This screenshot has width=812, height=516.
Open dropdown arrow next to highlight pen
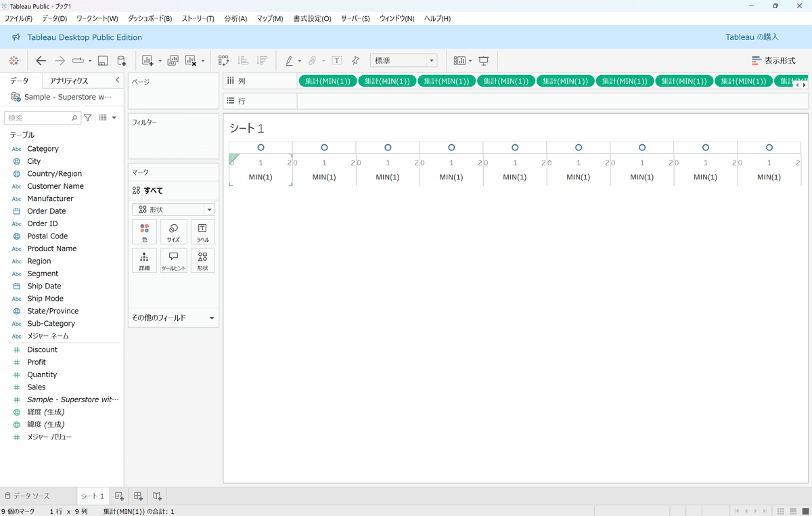click(x=300, y=62)
